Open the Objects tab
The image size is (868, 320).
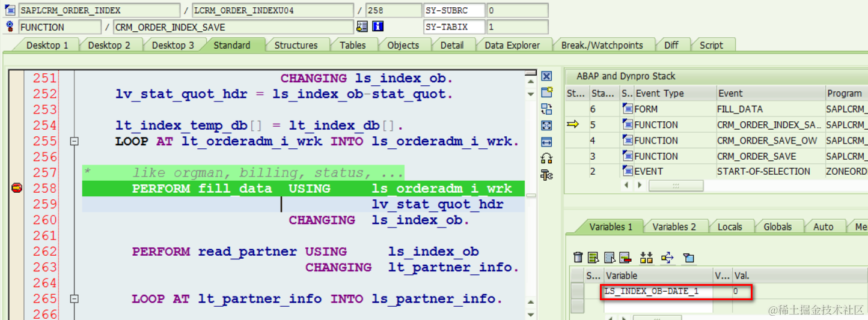403,45
